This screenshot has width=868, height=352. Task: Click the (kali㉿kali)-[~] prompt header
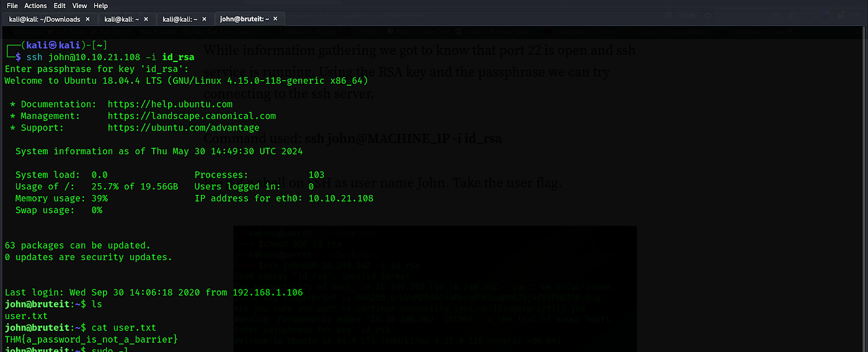(56, 45)
